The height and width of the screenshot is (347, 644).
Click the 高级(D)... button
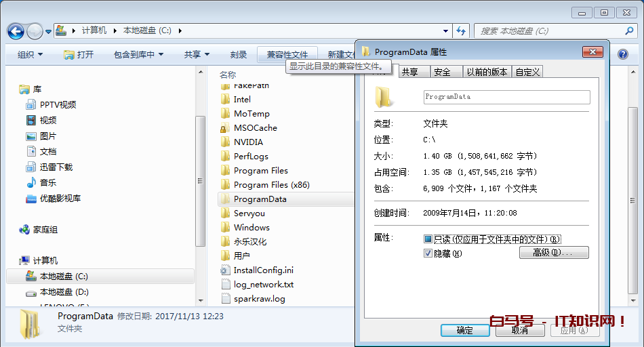click(x=554, y=253)
